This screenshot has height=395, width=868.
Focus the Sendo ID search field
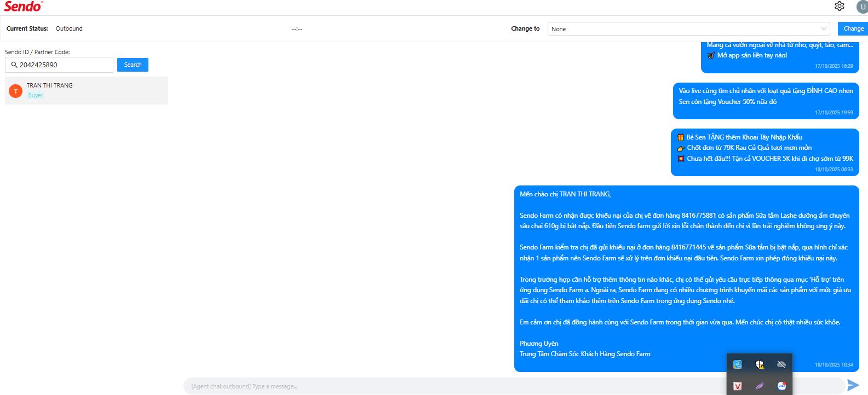59,65
